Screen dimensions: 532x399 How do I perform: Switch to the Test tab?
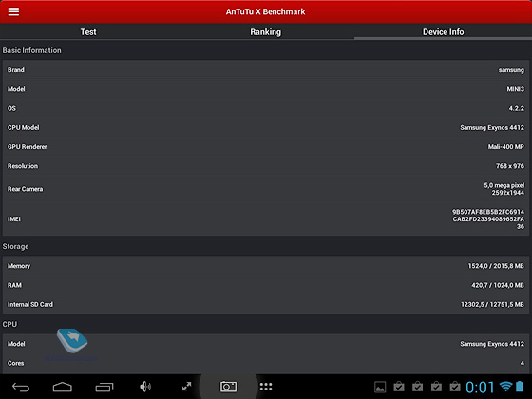point(88,32)
